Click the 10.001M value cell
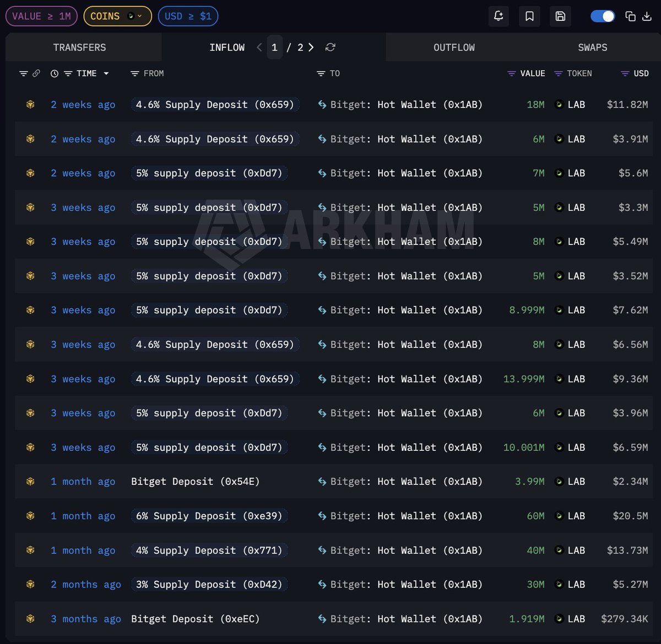 [x=524, y=447]
